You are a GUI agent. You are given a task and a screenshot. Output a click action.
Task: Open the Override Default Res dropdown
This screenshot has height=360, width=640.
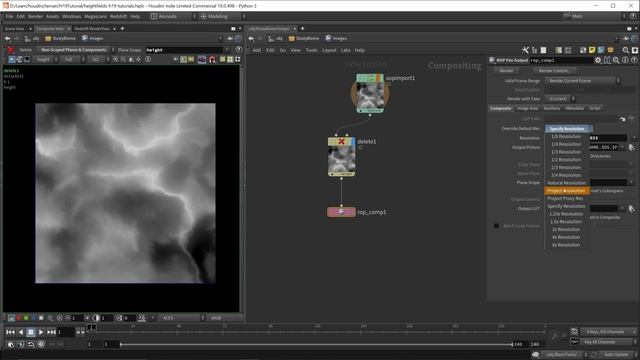tap(569, 129)
